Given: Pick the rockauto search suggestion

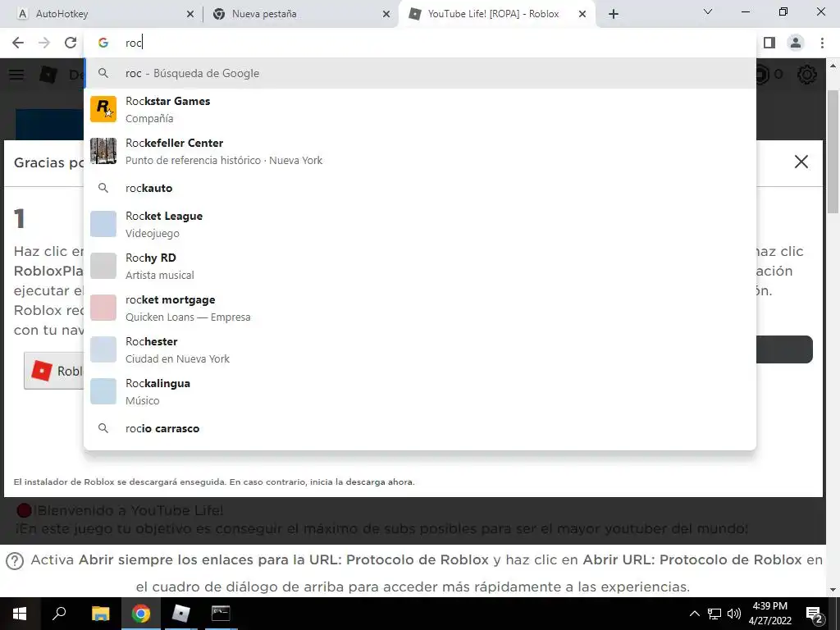Looking at the screenshot, I should (x=420, y=188).
